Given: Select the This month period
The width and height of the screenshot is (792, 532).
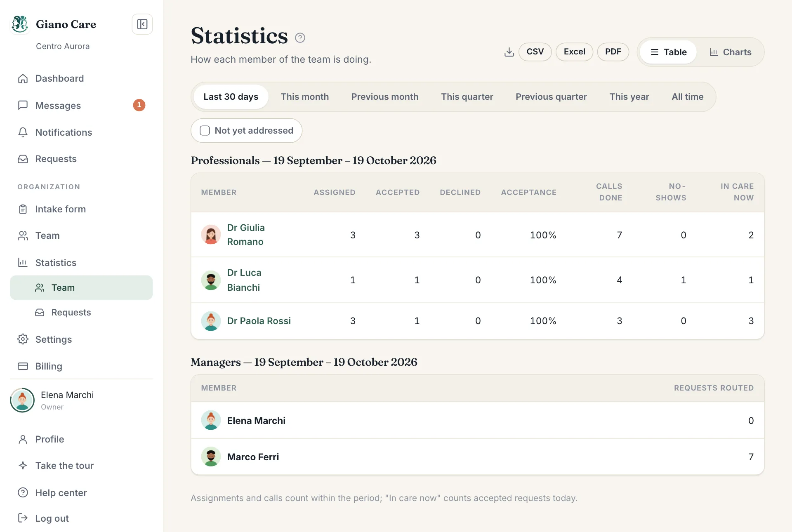Looking at the screenshot, I should click(x=305, y=97).
